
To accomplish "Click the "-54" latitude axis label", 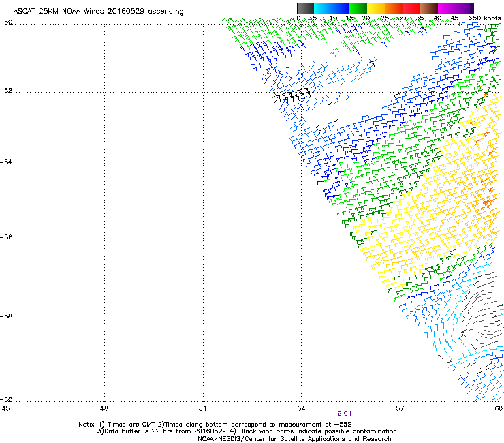I will [x=6, y=162].
